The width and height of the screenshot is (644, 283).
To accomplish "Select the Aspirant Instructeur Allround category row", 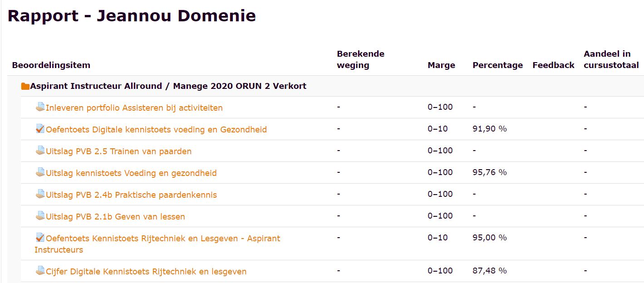I will pyautogui.click(x=325, y=86).
